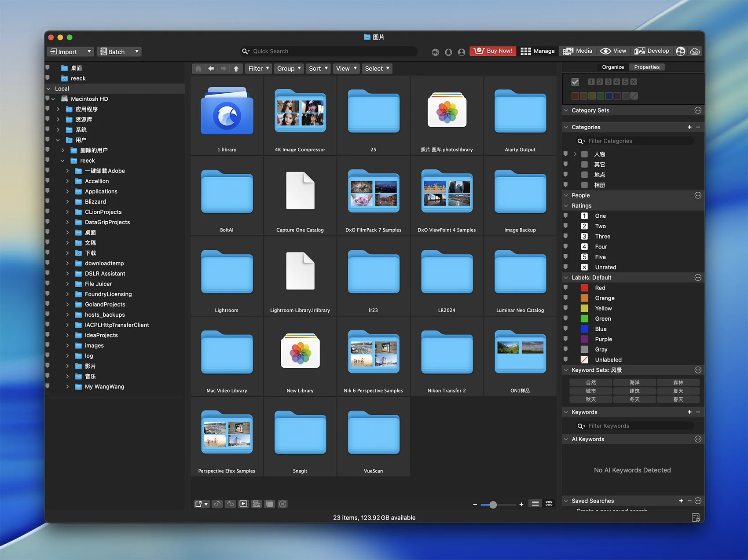Go up one folder level
This screenshot has height=560, width=748.
pyautogui.click(x=236, y=69)
